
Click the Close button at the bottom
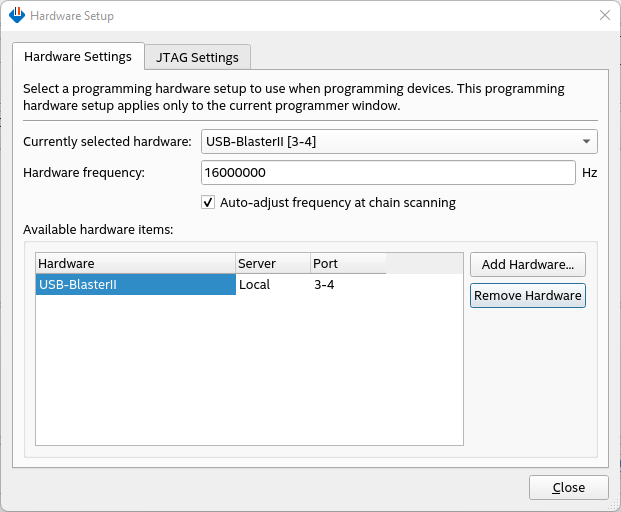coord(568,487)
